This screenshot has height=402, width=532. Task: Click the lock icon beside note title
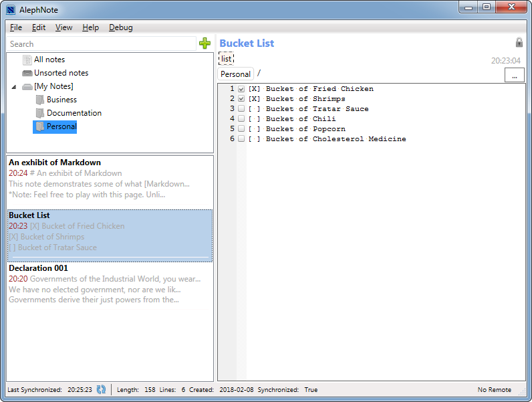519,43
